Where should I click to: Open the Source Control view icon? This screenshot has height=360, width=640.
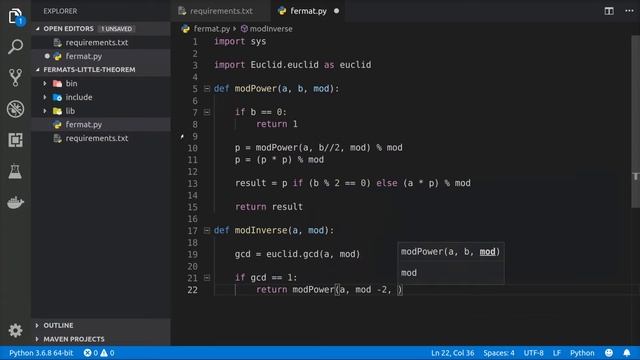pos(16,78)
